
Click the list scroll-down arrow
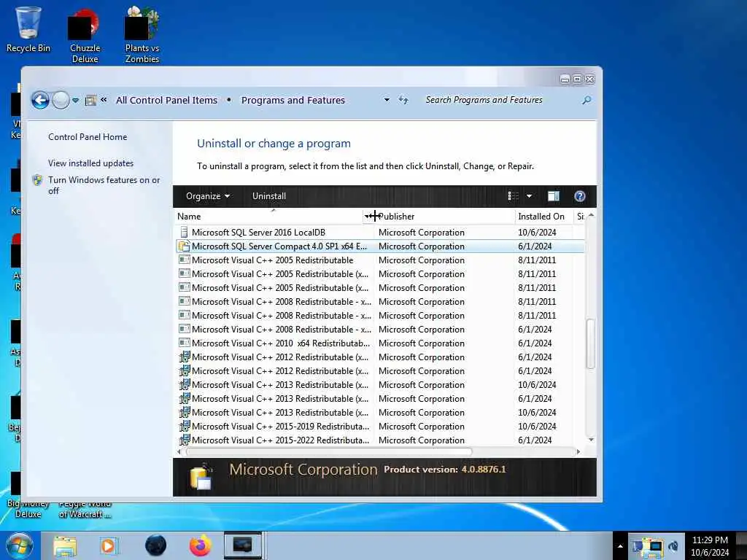[x=591, y=440]
